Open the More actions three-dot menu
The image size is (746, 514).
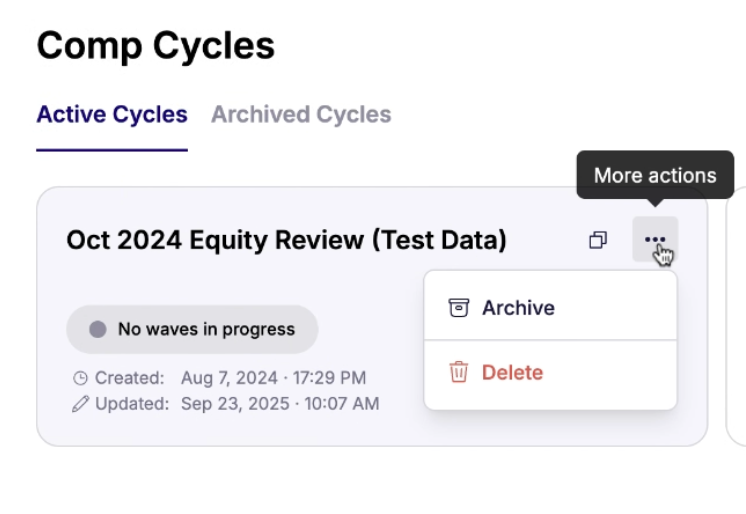tap(654, 240)
